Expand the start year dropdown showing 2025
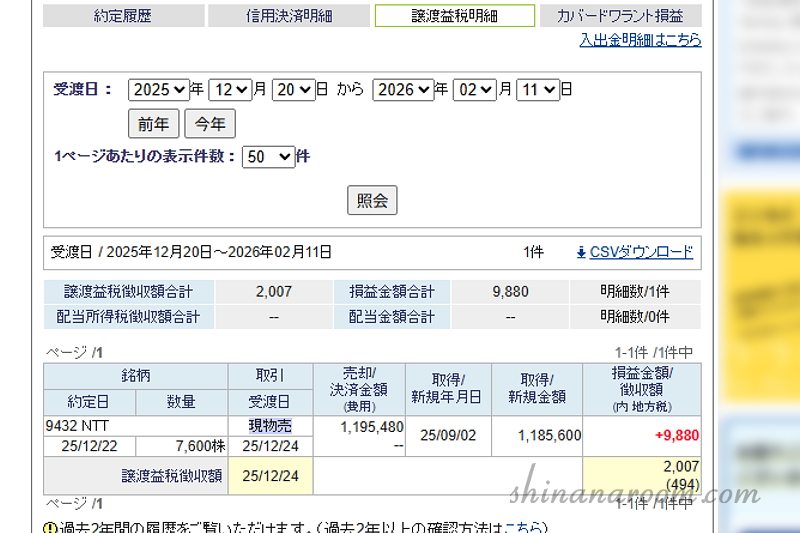 [159, 90]
